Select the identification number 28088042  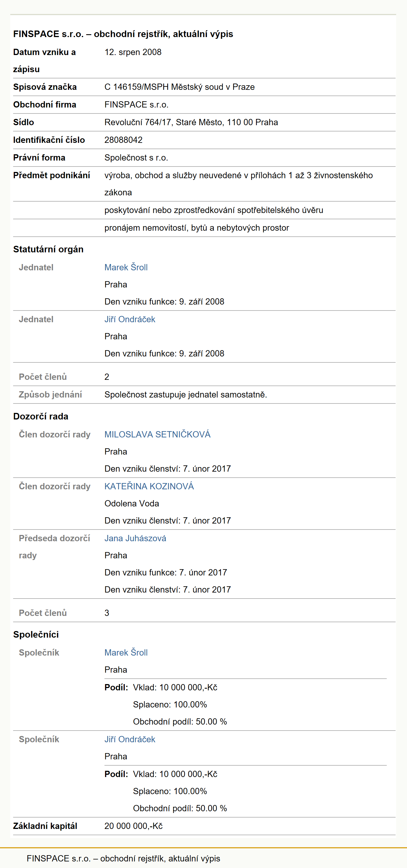coord(123,140)
